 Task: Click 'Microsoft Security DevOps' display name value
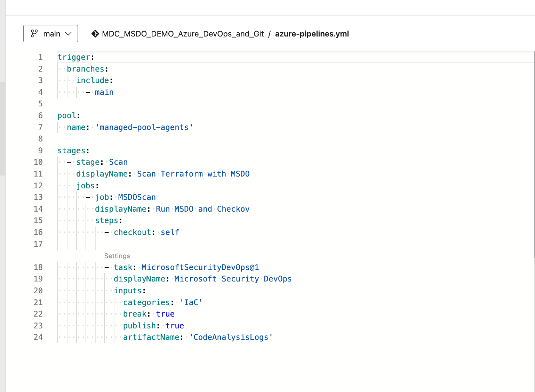233,279
